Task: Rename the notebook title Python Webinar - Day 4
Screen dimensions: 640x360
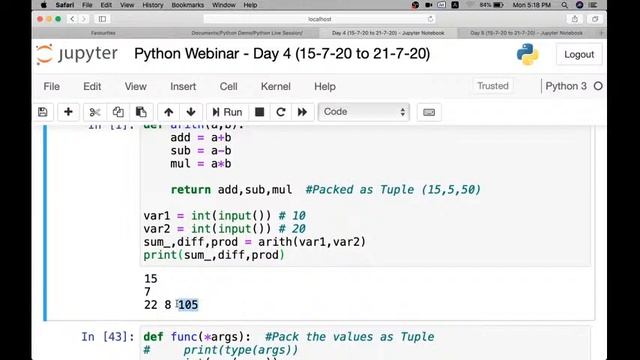Action: (x=282, y=54)
